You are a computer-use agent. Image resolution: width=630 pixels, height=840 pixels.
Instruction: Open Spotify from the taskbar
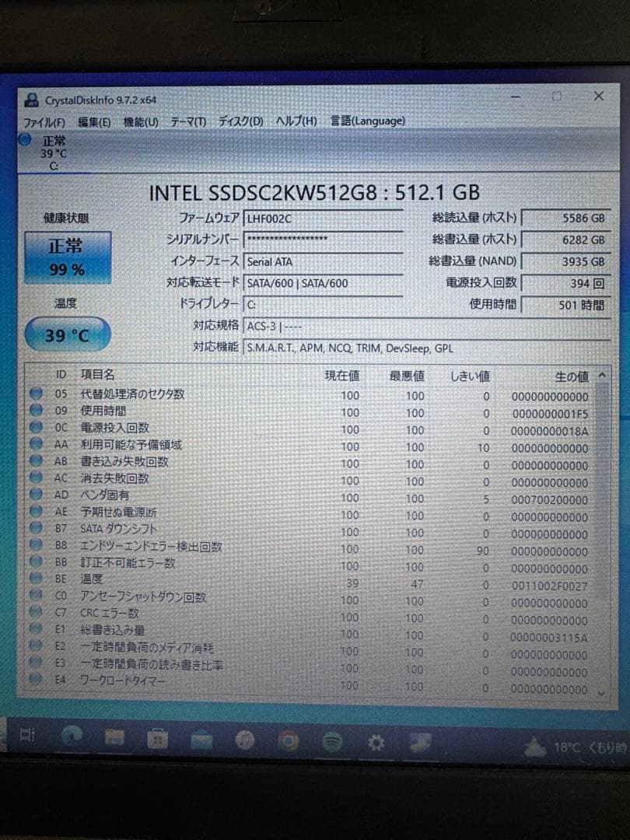(x=333, y=743)
